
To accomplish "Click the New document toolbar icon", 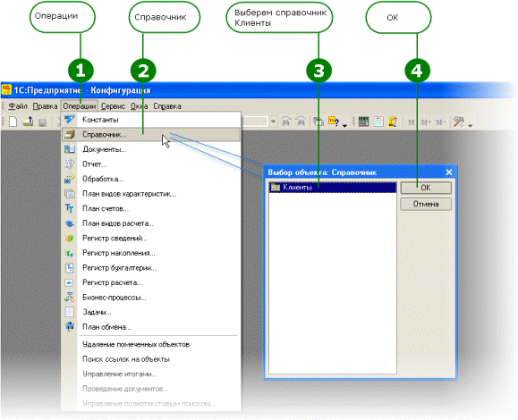I will [13, 122].
